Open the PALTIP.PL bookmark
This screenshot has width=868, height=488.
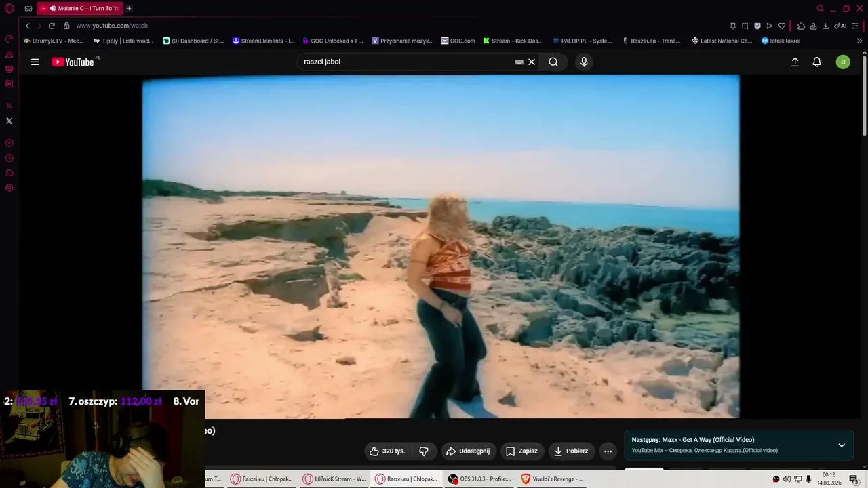pos(583,41)
